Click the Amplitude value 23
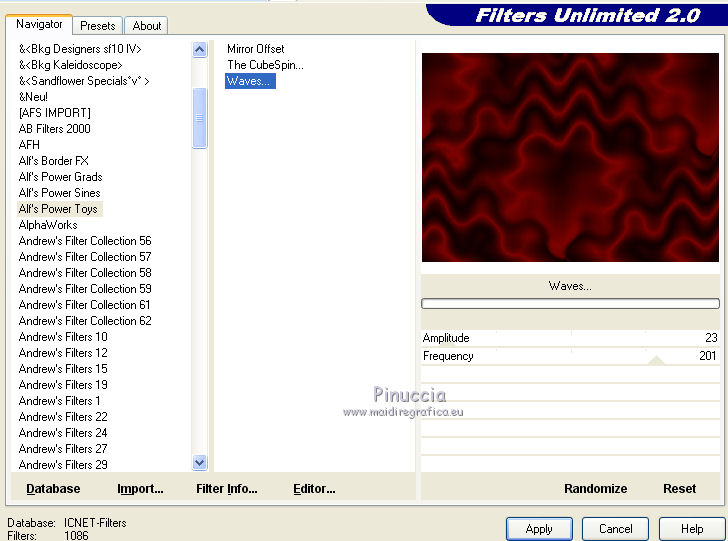The image size is (728, 541). [711, 338]
